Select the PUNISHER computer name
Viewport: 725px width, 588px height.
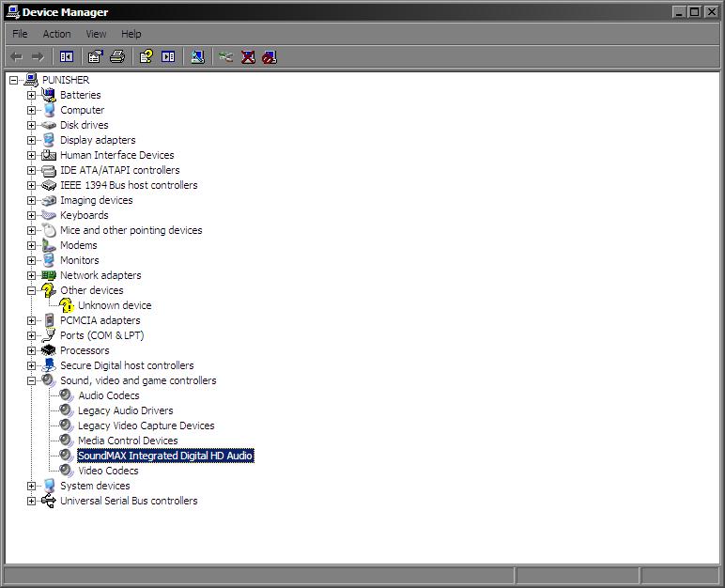pyautogui.click(x=66, y=80)
